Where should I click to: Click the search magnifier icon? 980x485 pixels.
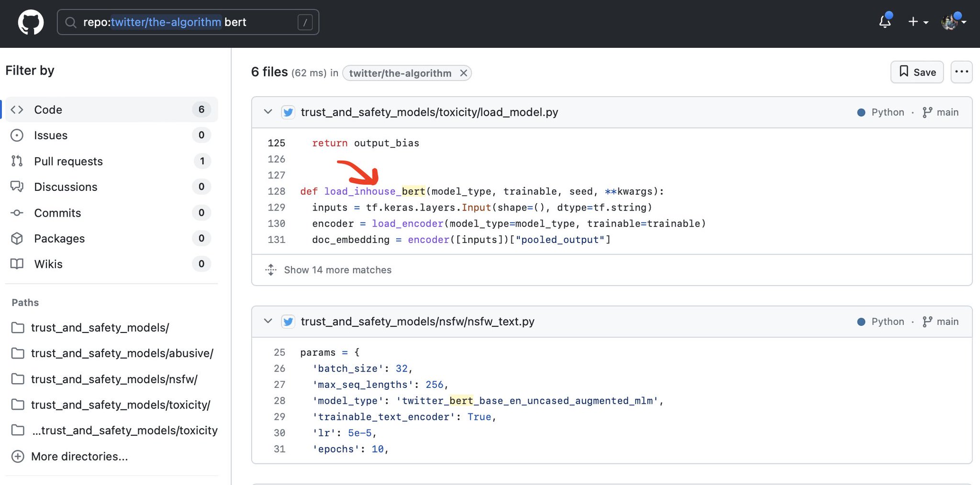pyautogui.click(x=70, y=22)
